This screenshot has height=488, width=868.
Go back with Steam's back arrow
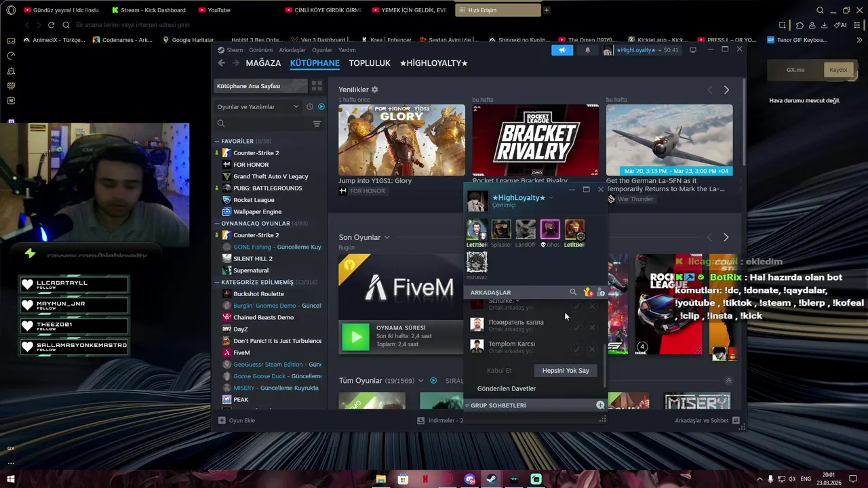(222, 63)
